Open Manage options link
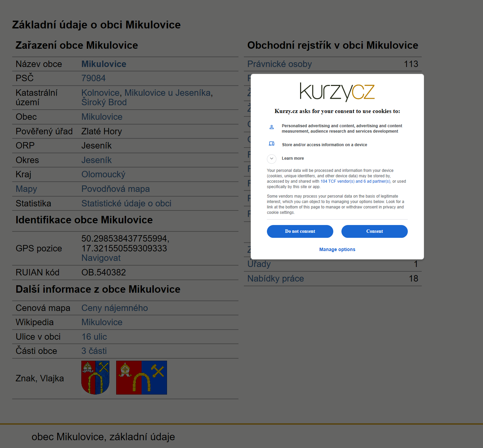The width and height of the screenshot is (483, 448). pos(337,249)
